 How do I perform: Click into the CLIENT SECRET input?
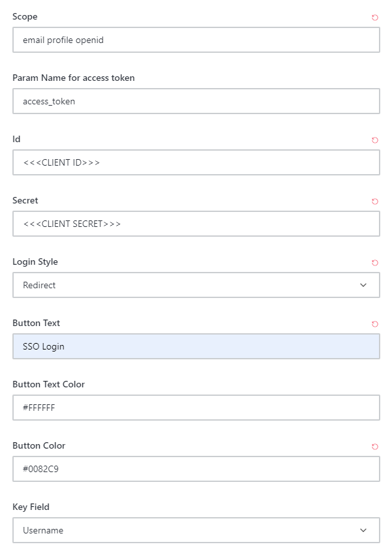tap(196, 224)
